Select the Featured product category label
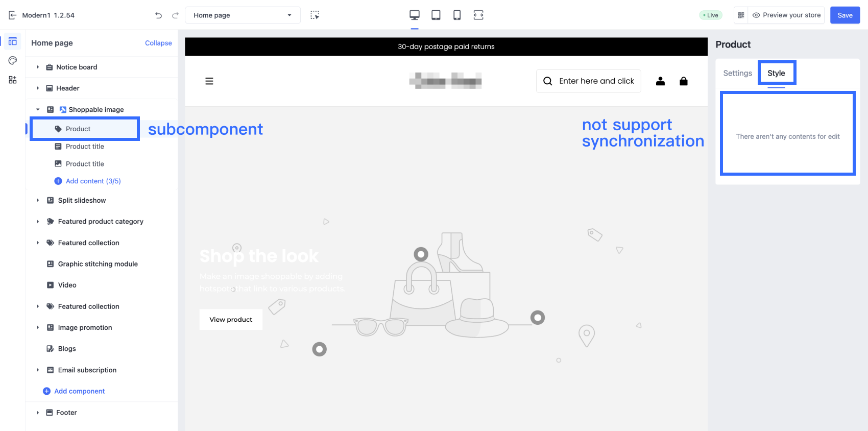The width and height of the screenshot is (868, 431). point(101,222)
